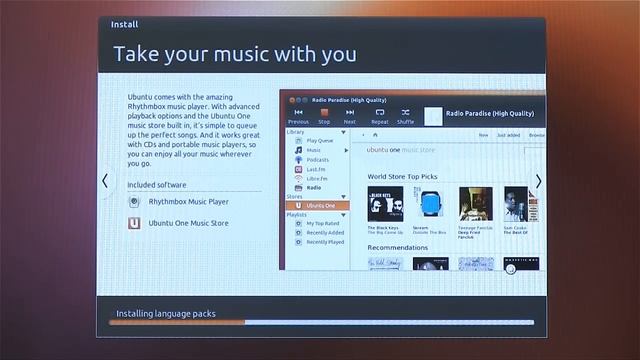
Task: Collapse the Library section arrow
Action: 343,132
